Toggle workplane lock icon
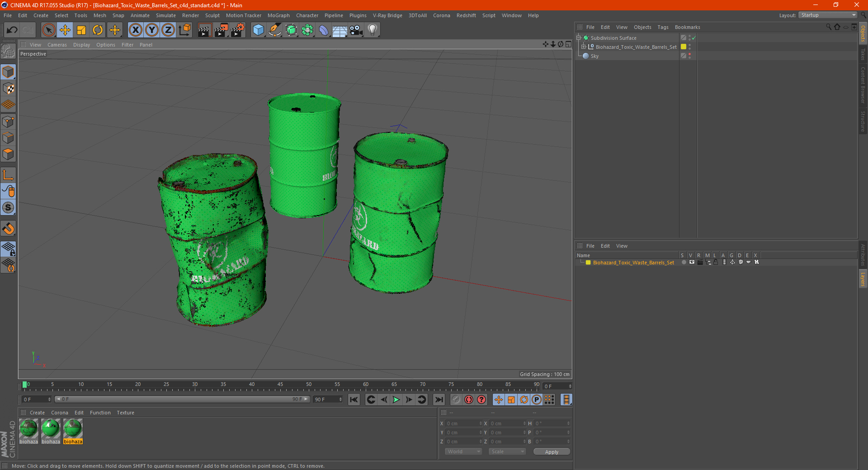 tap(8, 249)
